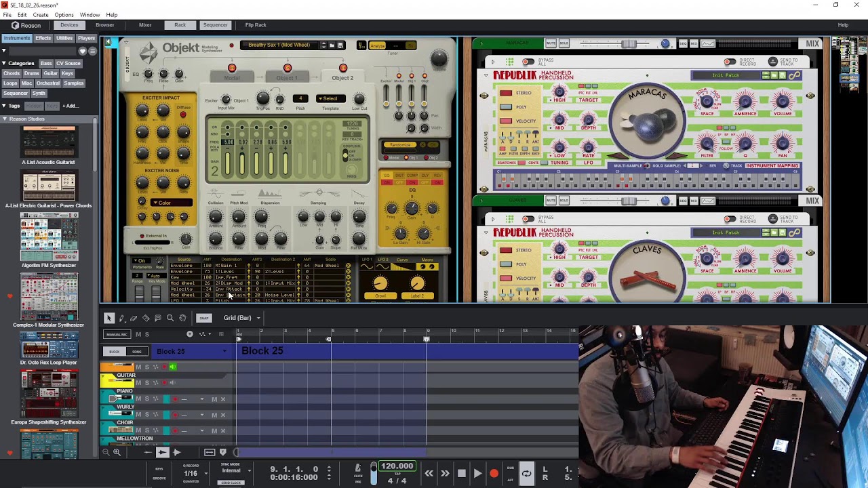Collapse the Tags section

click(x=5, y=106)
